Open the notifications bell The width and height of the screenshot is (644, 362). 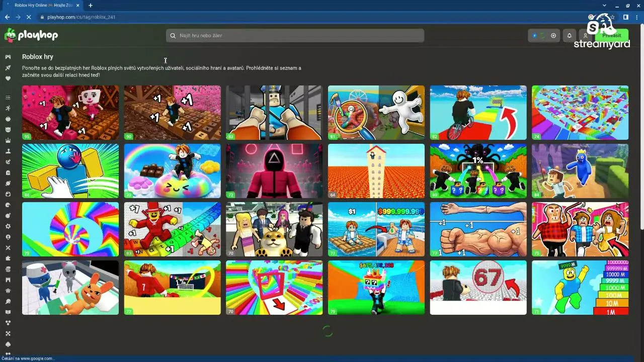(570, 35)
